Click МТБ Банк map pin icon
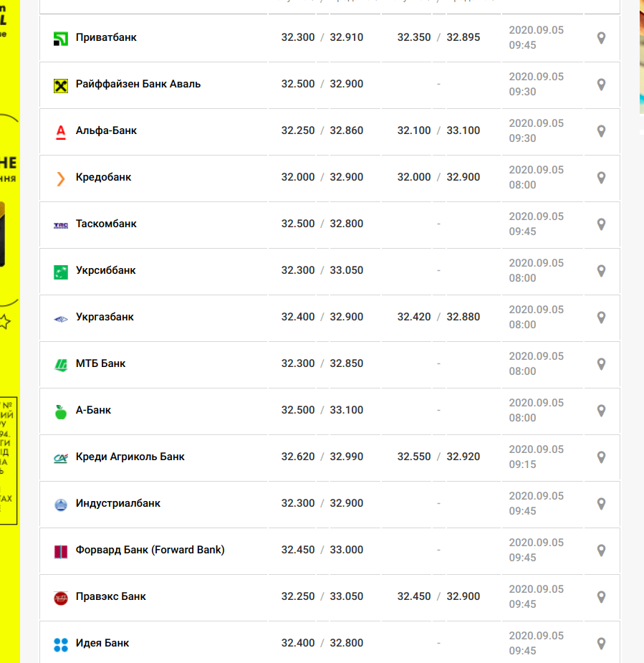This screenshot has width=644, height=663. pos(601,364)
